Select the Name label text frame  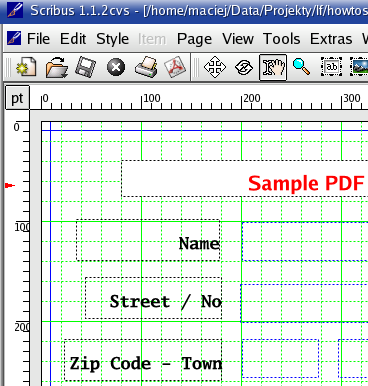(148, 240)
